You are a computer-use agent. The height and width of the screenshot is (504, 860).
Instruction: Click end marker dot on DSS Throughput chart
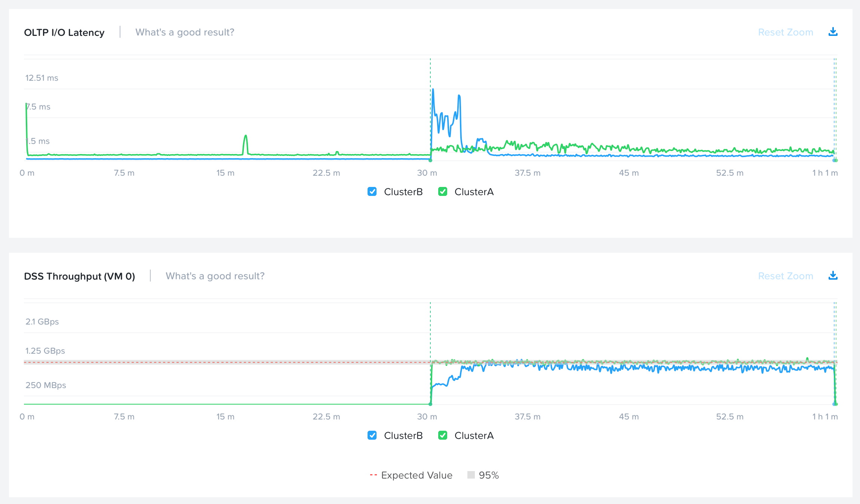[x=835, y=404]
